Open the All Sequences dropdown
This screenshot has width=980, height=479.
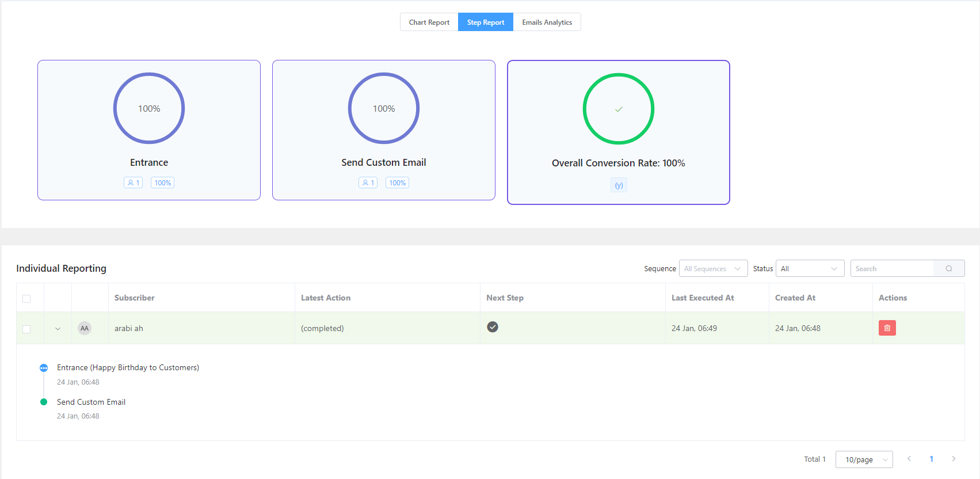[x=714, y=268]
